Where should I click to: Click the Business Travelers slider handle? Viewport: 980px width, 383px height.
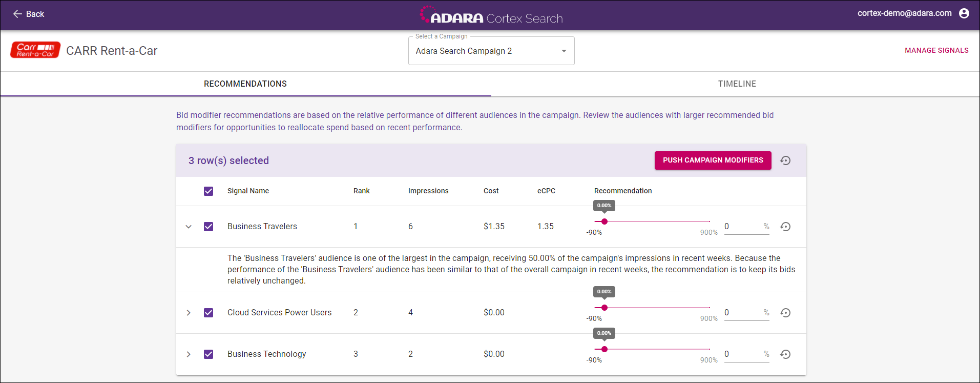tap(604, 221)
